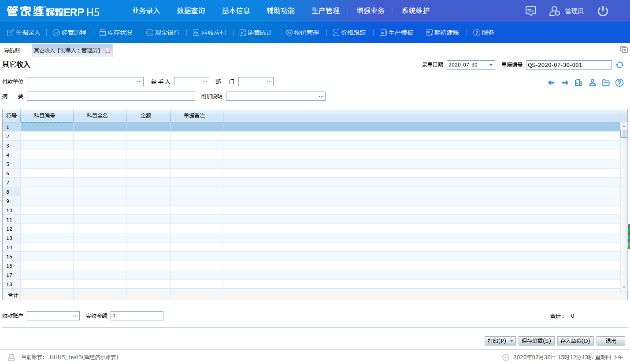Open 生产管理 menu
The width and height of the screenshot is (630, 364).
point(326,11)
